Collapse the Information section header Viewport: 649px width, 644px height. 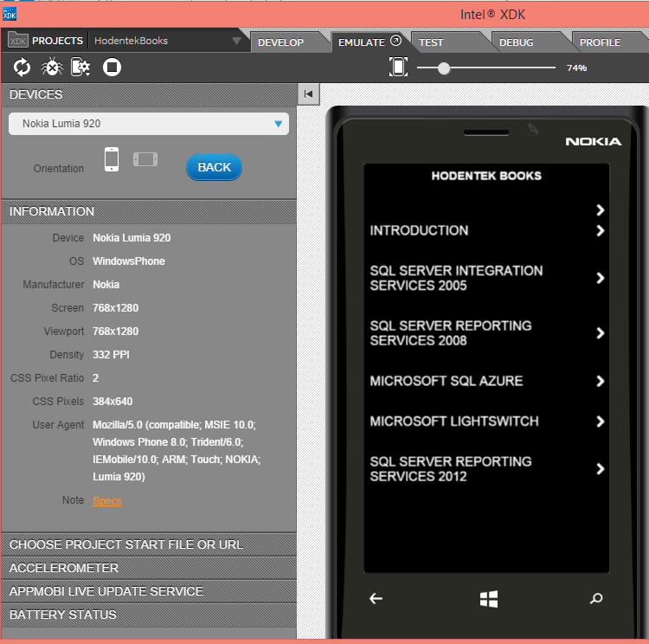click(149, 211)
